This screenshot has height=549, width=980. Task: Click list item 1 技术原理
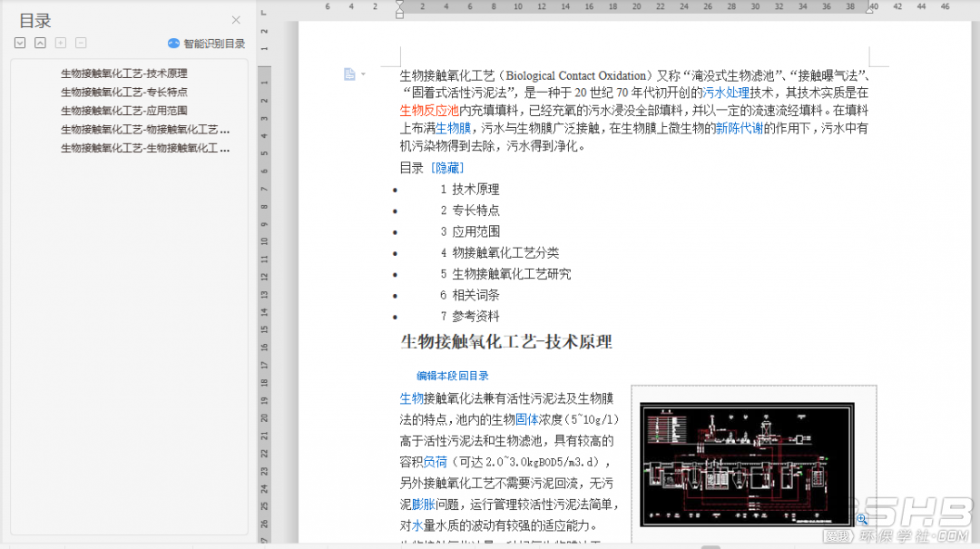(x=469, y=189)
